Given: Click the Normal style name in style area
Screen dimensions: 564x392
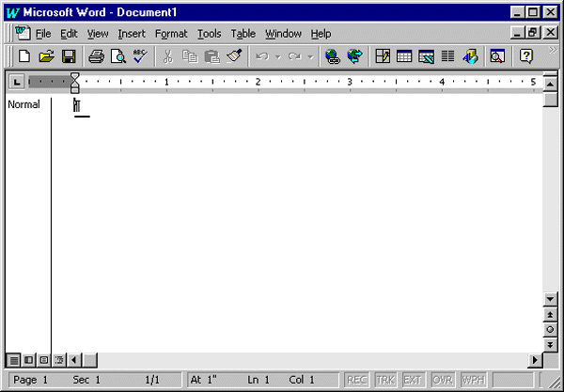Looking at the screenshot, I should tap(23, 104).
